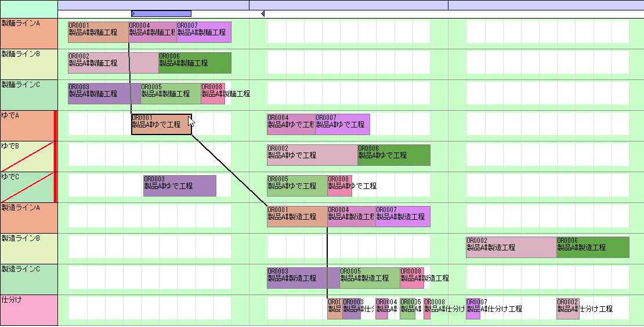644x327 pixels.
Task: Select OR0007 仕分け工程 bar in 仕分け row
Action: [x=473, y=309]
